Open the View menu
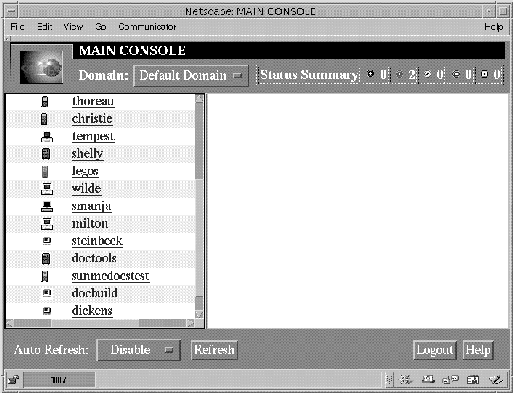Viewport: 513px width, 393px height. pyautogui.click(x=73, y=27)
